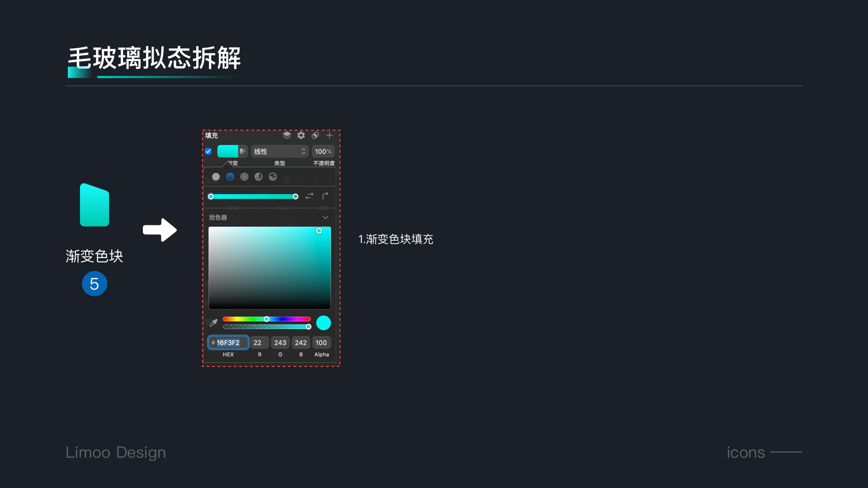Viewport: 868px width, 488px height.
Task: Expand the 拾色器 color picker chevron
Action: click(x=325, y=217)
